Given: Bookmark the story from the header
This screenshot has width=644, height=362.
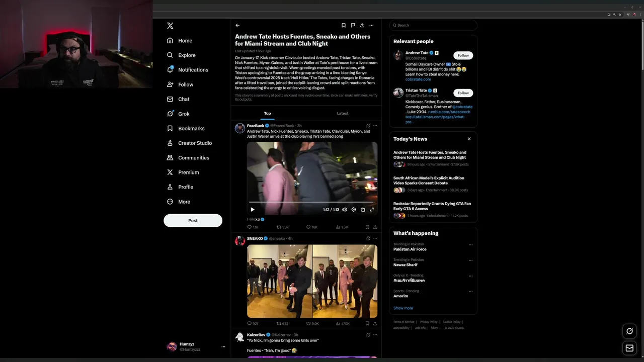Looking at the screenshot, I should coord(344,25).
